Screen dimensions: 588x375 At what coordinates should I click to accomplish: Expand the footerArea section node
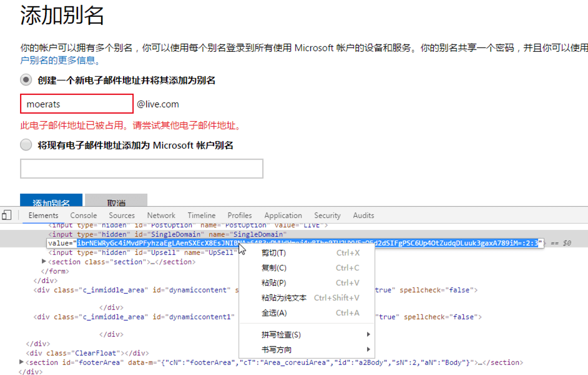(x=21, y=362)
